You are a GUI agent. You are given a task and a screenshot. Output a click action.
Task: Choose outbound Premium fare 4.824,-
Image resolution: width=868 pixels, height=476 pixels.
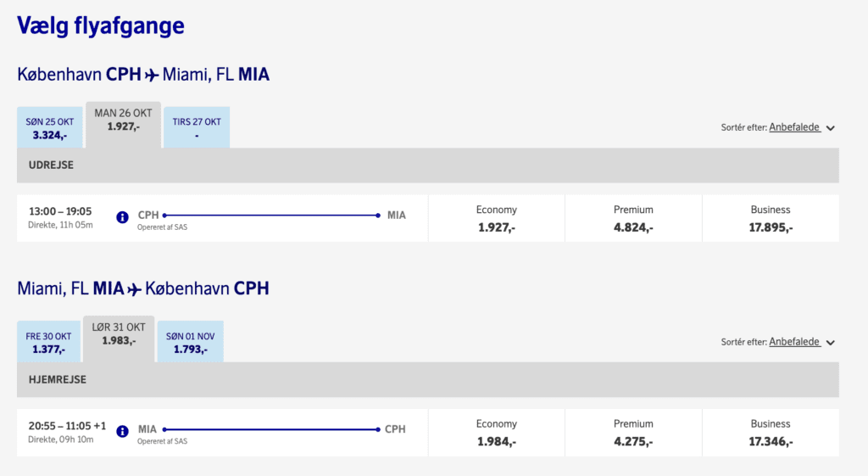(x=633, y=219)
